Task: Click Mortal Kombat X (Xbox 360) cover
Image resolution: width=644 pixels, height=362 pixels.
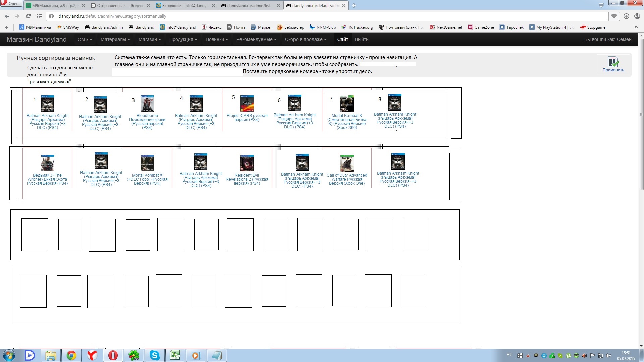Action: click(x=347, y=104)
